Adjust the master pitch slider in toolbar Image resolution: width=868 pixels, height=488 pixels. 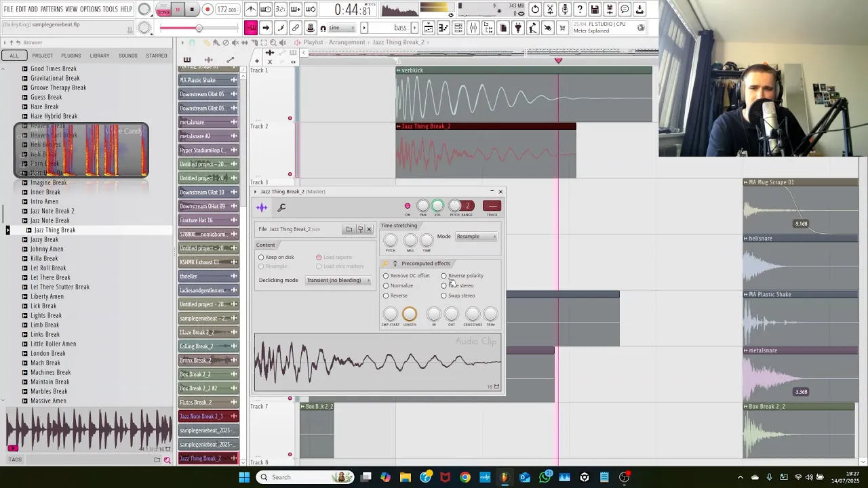click(199, 28)
